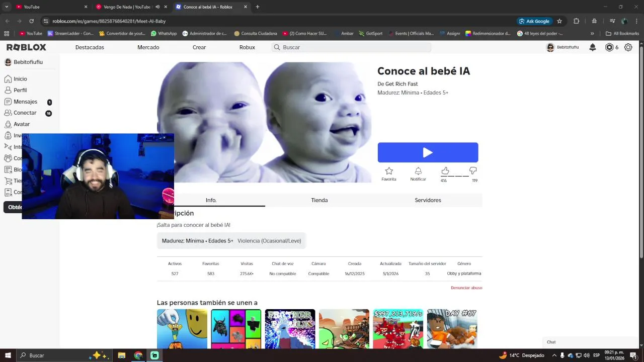Open DAY #67 recommended game thumbnail
The image size is (644, 362).
point(452,329)
